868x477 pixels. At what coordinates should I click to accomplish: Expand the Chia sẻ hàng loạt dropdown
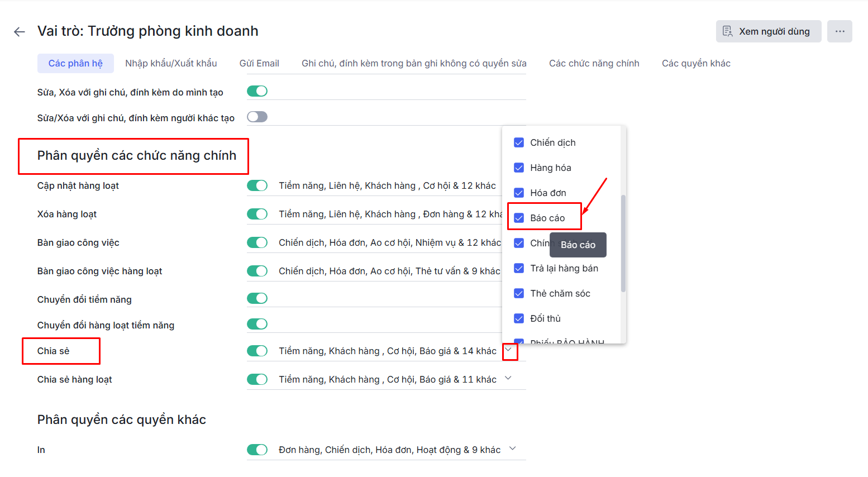pos(508,378)
